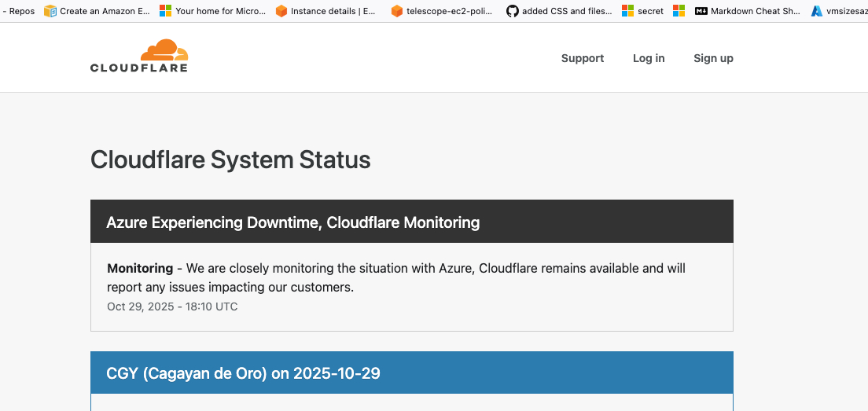Image resolution: width=868 pixels, height=411 pixels.
Task: Open the 'Create an Amazon E...' bookmark icon
Action: (50, 11)
